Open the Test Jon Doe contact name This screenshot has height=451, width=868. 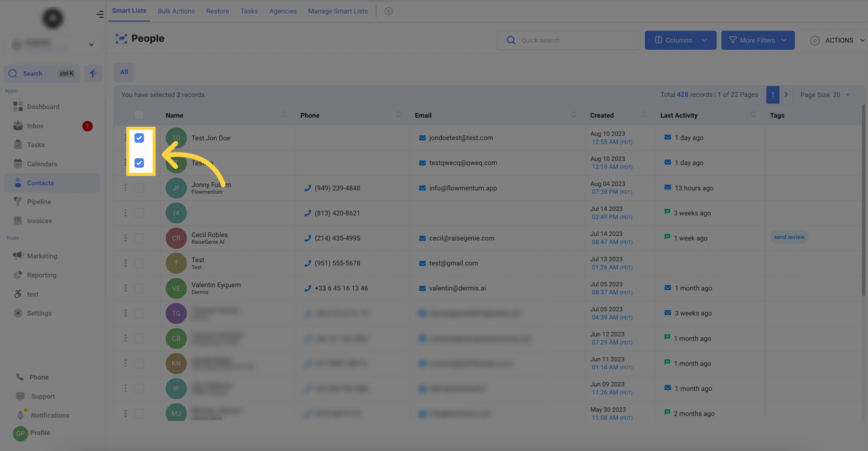point(211,138)
